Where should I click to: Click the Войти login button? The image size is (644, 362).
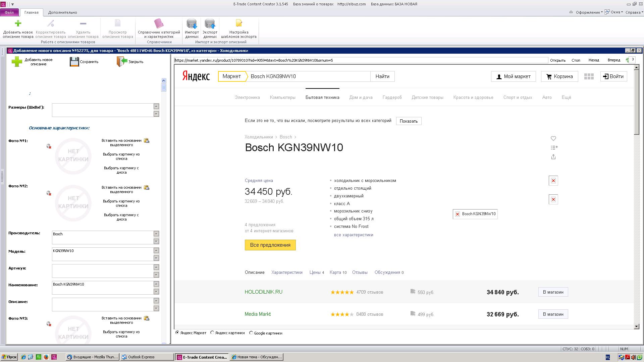pos(613,76)
